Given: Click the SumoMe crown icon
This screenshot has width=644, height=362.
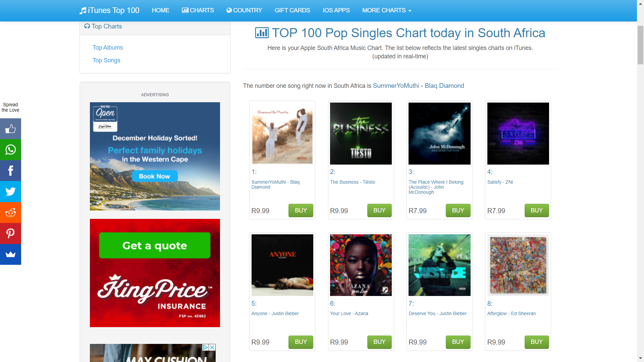Looking at the screenshot, I should [x=10, y=254].
